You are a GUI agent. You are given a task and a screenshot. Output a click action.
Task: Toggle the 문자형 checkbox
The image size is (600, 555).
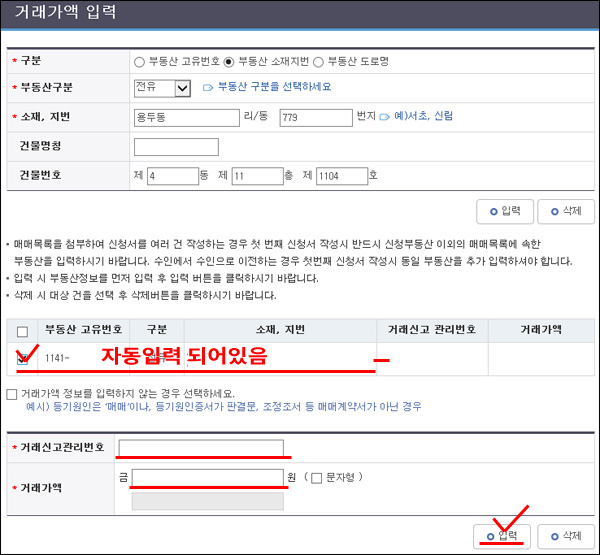click(x=316, y=478)
